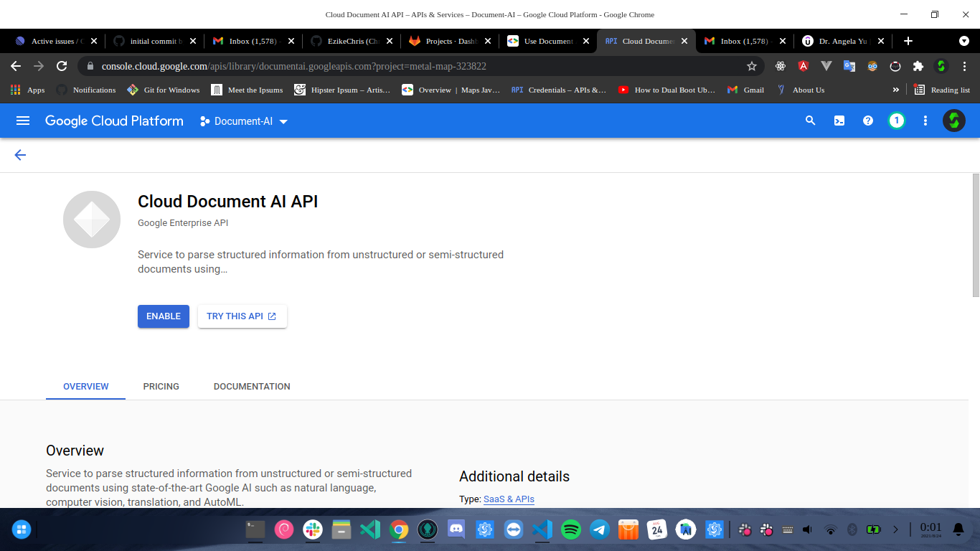Open notifications badge showing 1
Image resolution: width=980 pixels, height=551 pixels.
click(x=897, y=121)
